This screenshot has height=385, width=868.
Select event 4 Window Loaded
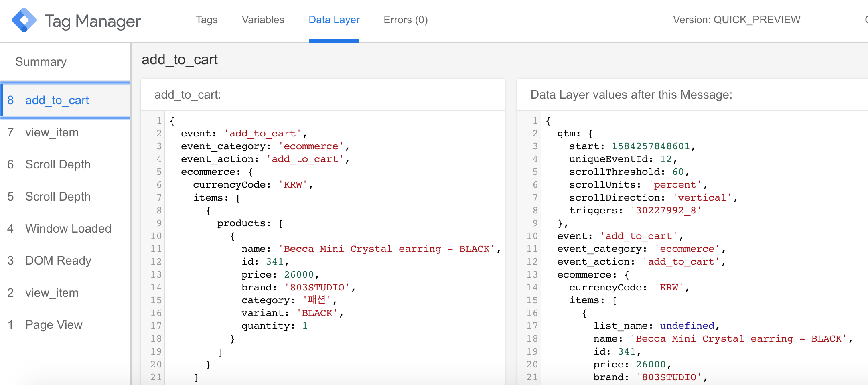coord(65,229)
